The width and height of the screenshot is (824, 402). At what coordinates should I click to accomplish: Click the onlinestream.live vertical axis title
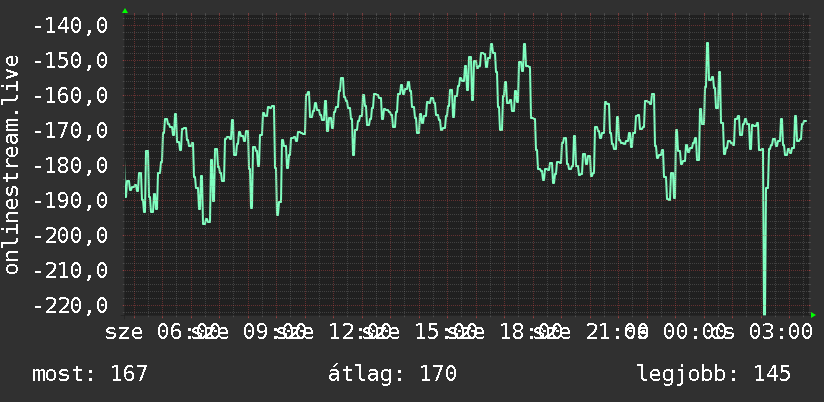11,164
